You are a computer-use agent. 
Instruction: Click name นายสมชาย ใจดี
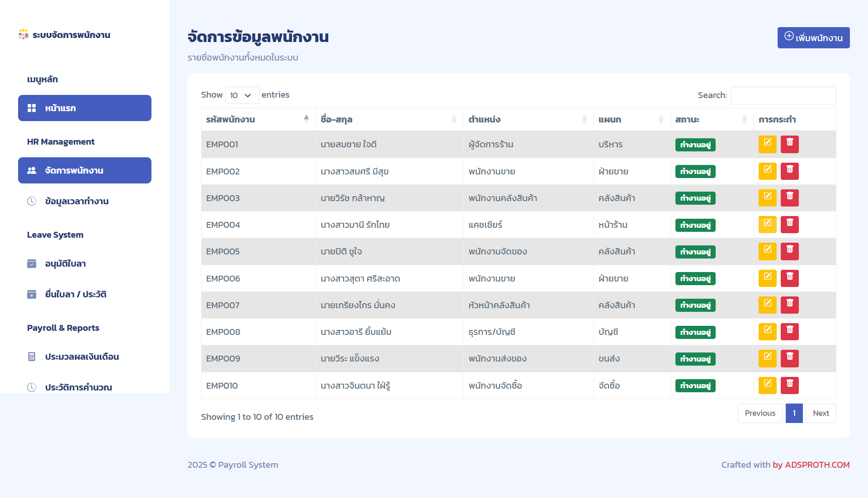[349, 145]
